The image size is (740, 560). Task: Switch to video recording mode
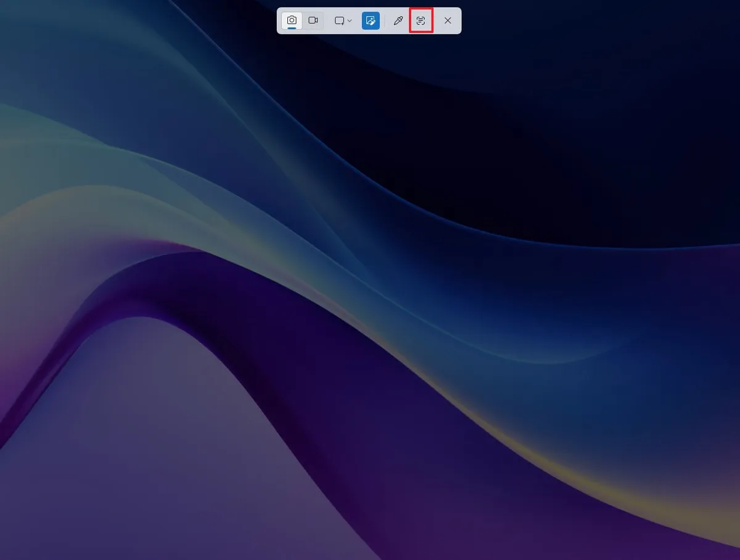[313, 20]
